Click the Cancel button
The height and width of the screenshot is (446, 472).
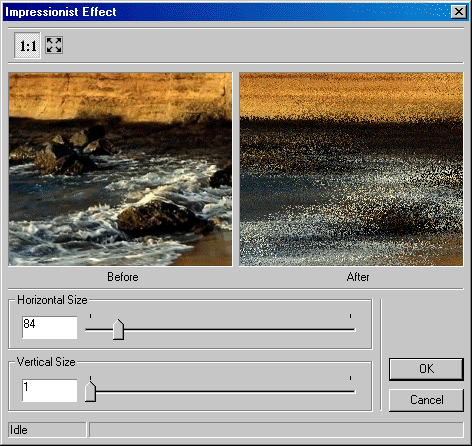tap(426, 400)
